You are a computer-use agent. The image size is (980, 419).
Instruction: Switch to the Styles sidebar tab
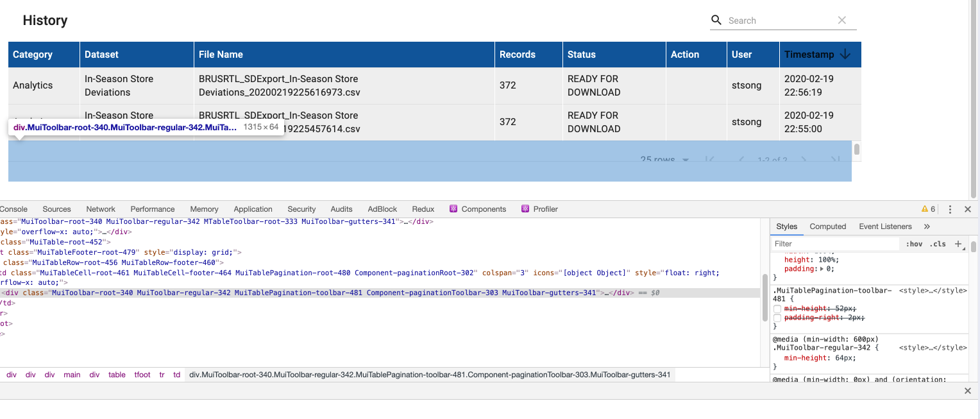(786, 227)
